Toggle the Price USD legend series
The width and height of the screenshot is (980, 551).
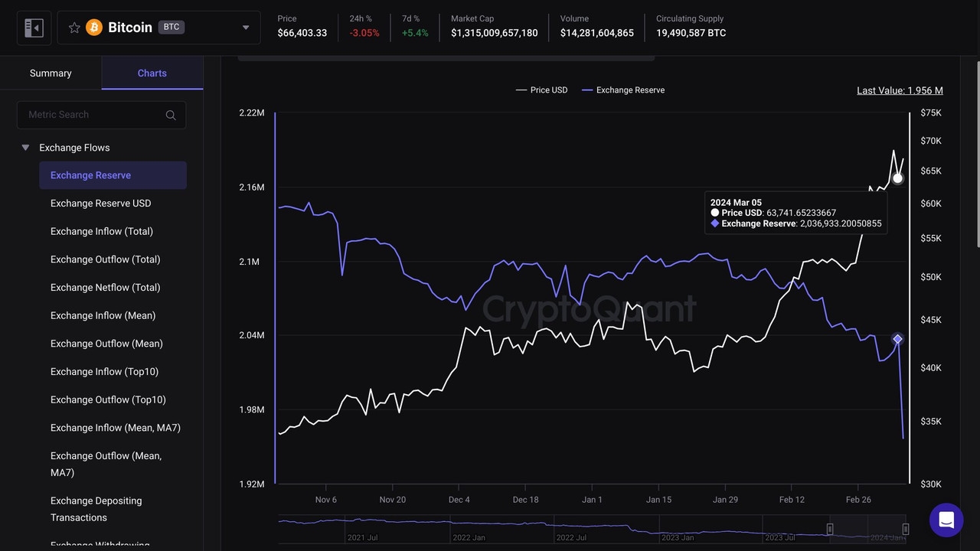[541, 90]
